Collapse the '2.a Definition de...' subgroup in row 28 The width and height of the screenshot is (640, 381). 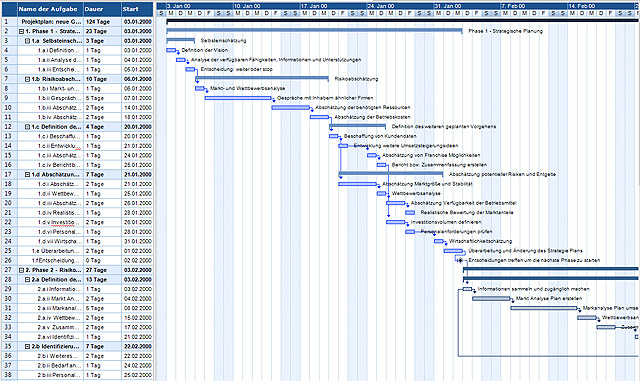(x=27, y=280)
